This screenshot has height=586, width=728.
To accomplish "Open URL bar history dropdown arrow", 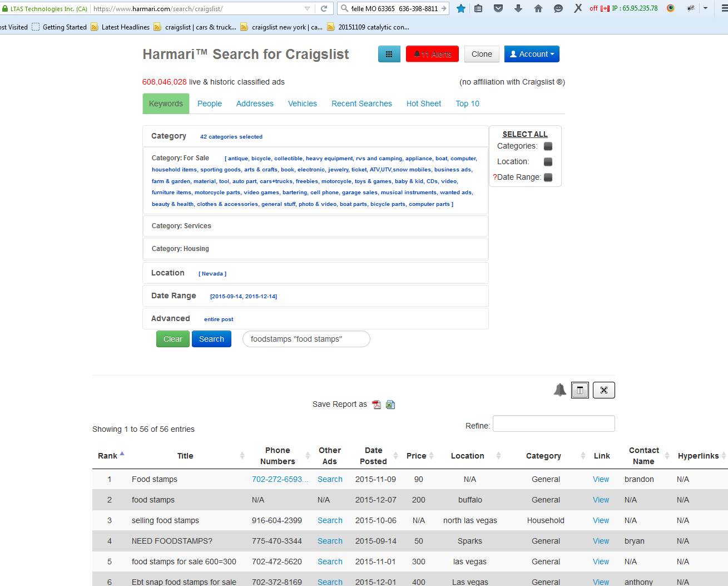I will tap(307, 8).
